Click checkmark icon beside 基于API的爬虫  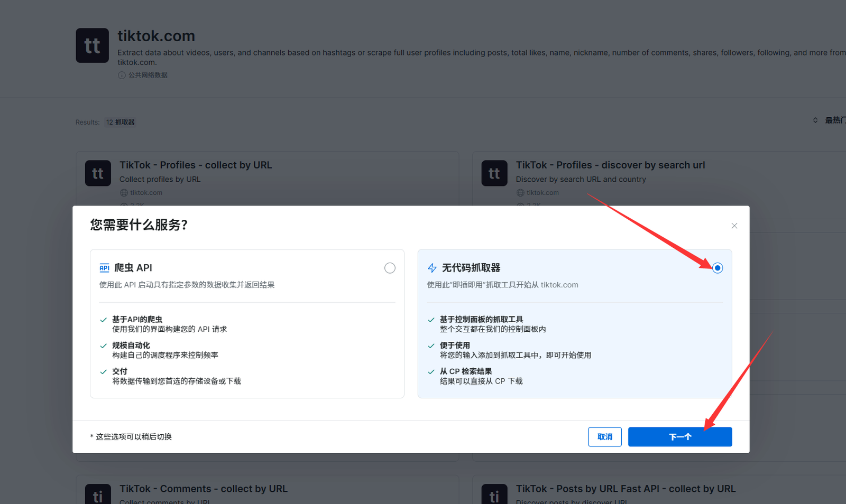(104, 320)
